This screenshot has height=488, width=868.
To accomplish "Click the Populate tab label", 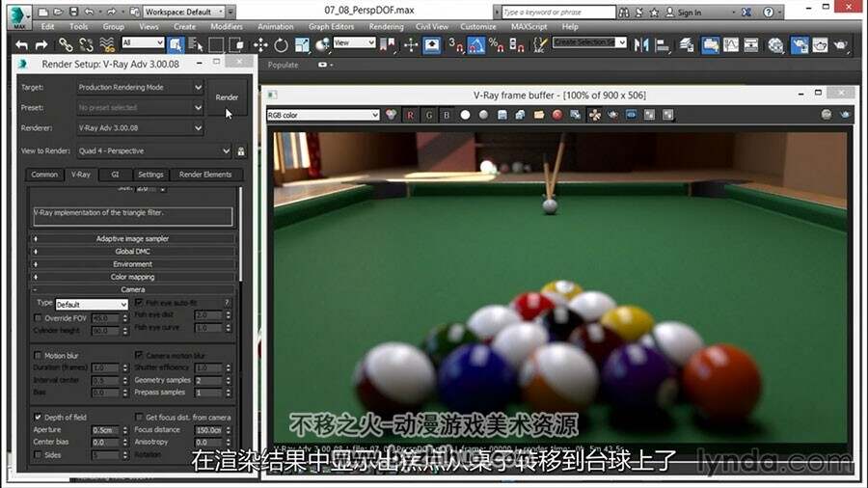I will coord(283,65).
